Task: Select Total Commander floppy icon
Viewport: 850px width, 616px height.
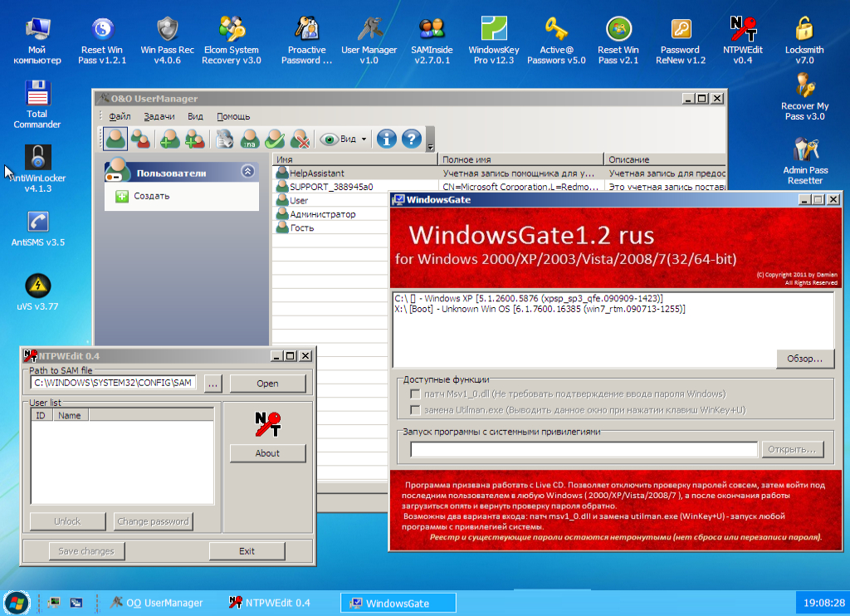Action: click(x=37, y=105)
